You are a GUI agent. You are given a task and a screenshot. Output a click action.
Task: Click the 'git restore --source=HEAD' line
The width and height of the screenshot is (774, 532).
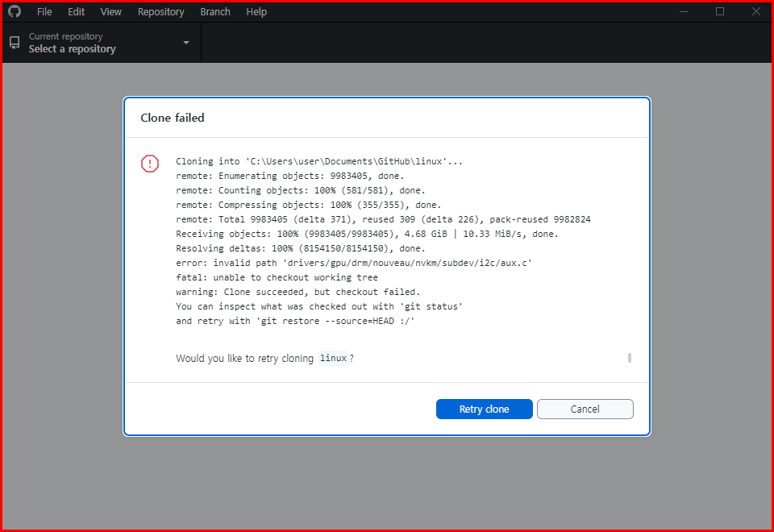(295, 322)
